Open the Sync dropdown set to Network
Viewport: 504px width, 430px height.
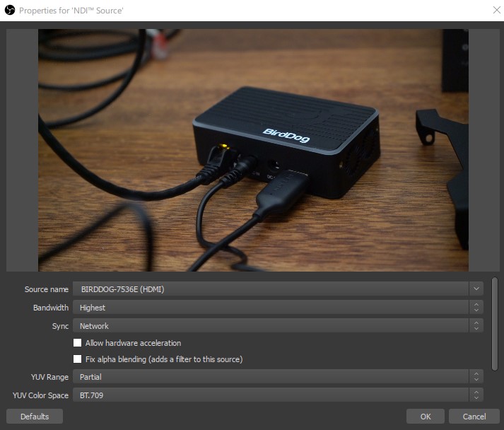[x=278, y=326]
